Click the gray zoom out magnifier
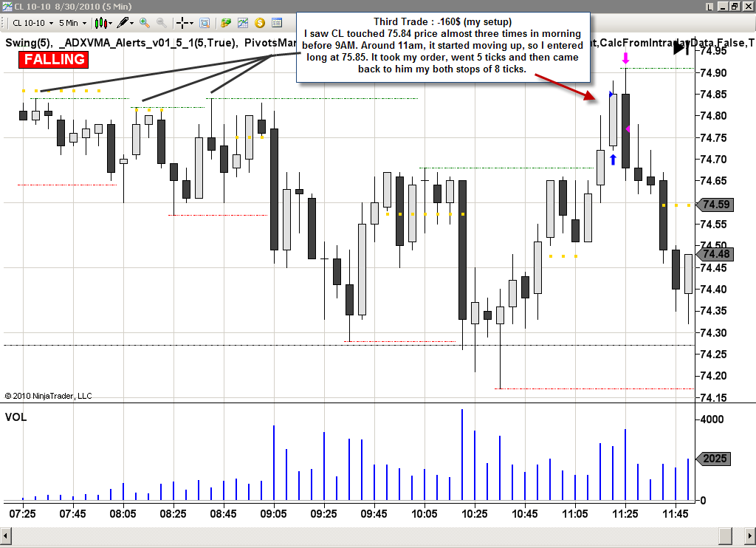 pos(162,23)
